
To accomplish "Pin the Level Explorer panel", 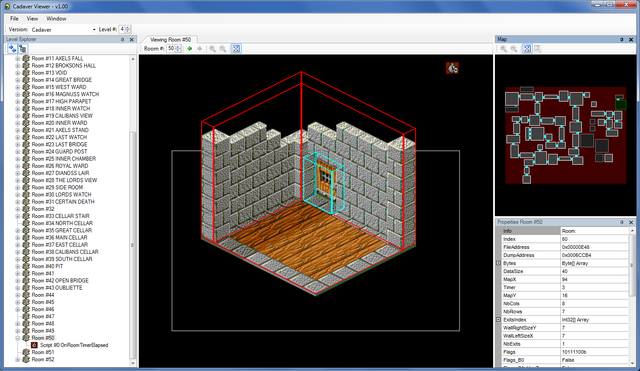I will pos(122,40).
